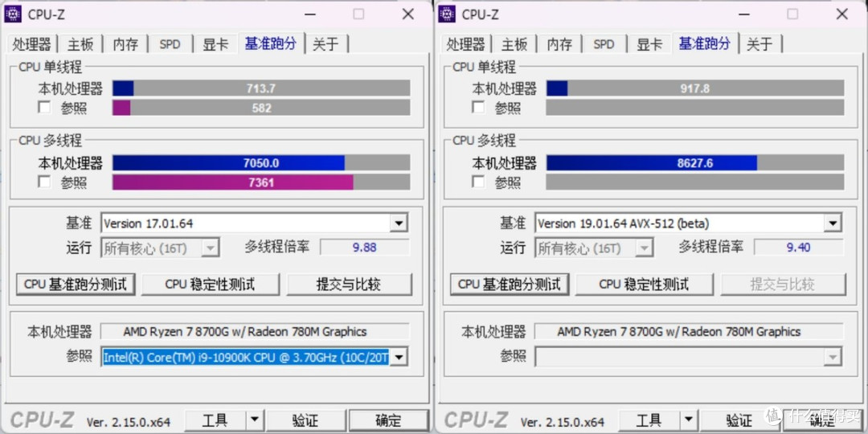The width and height of the screenshot is (868, 434).
Task: Open the 所有核心 (16T) dropdown in right window
Action: (644, 248)
